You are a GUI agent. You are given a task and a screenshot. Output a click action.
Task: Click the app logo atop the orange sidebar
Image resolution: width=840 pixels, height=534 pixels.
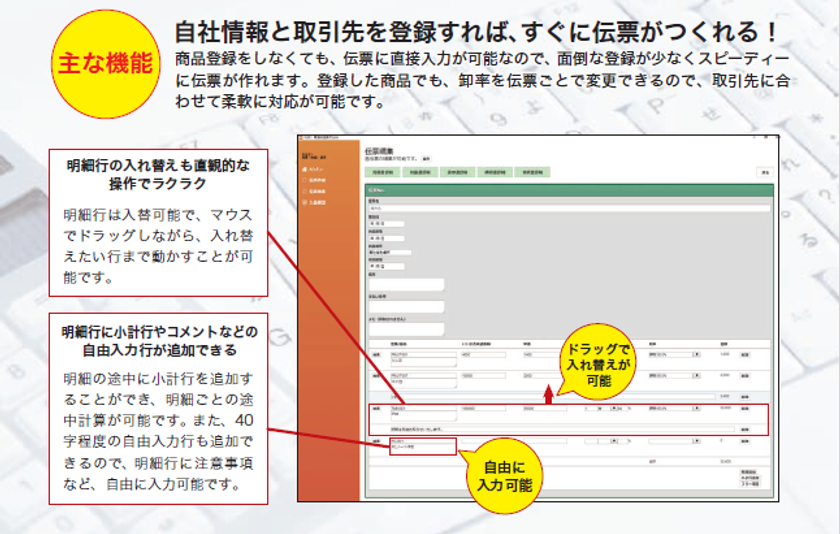[314, 156]
